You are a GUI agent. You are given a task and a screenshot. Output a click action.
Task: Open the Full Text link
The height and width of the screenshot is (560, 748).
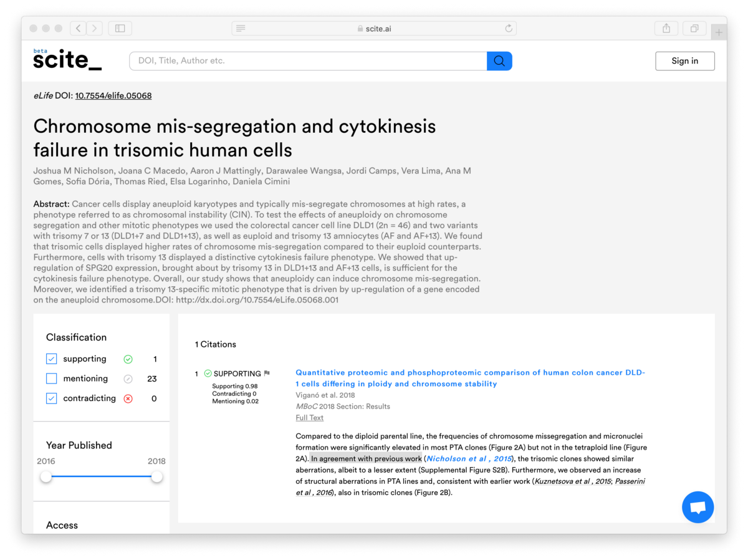(309, 418)
